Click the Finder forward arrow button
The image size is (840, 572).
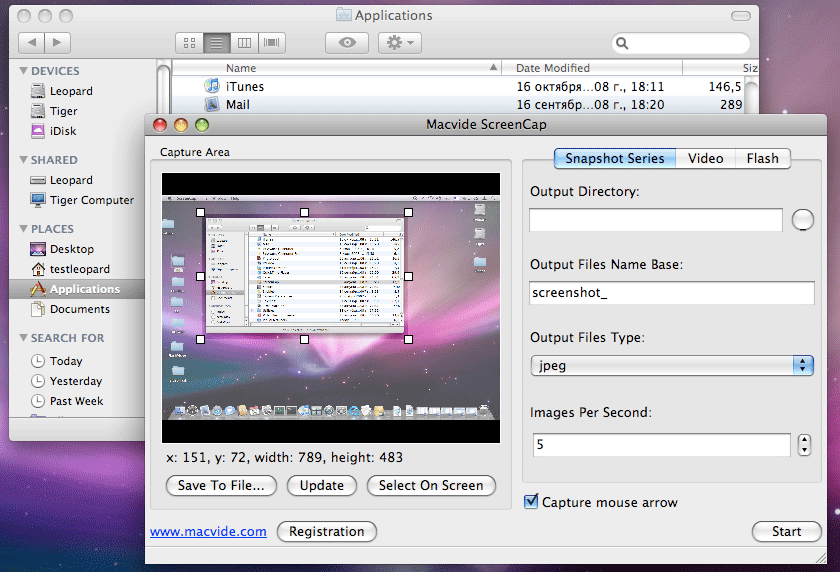point(58,43)
